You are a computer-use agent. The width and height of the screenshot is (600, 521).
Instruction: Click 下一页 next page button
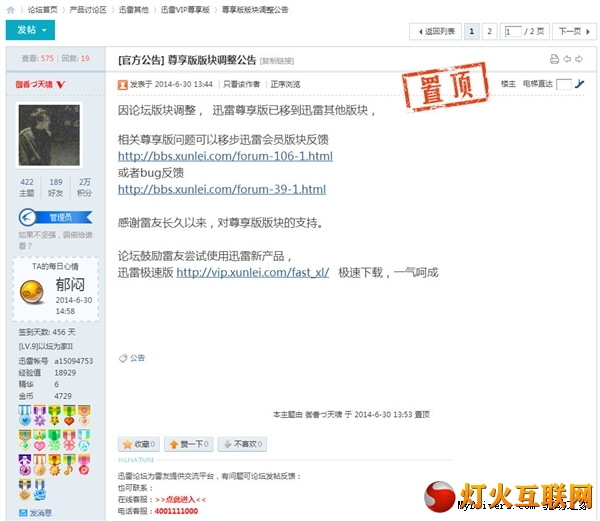(574, 31)
